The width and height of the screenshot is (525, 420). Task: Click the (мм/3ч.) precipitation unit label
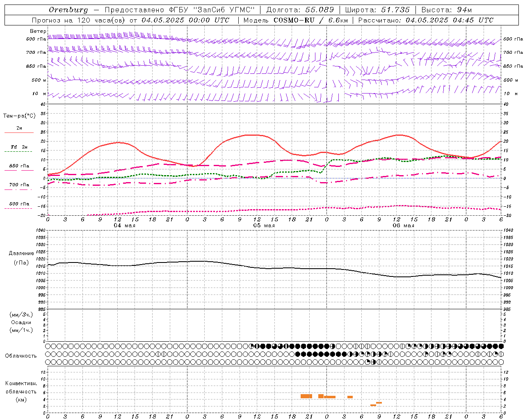coord(21,315)
